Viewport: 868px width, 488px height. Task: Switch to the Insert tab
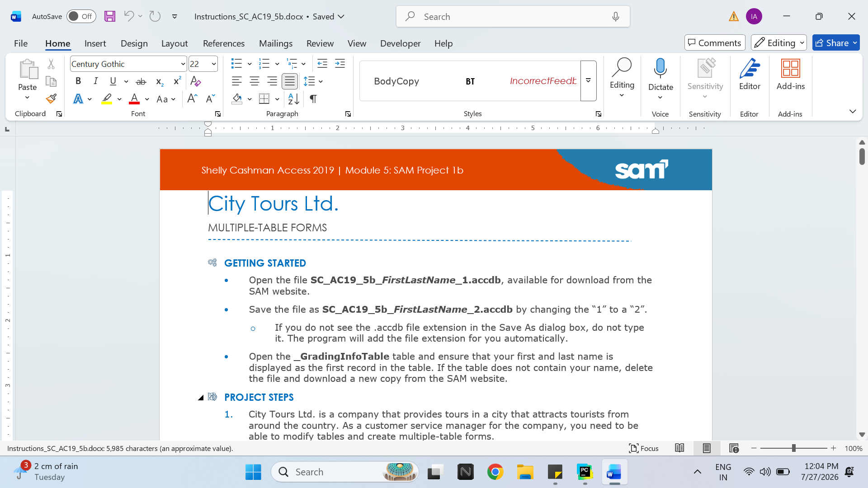pos(95,43)
